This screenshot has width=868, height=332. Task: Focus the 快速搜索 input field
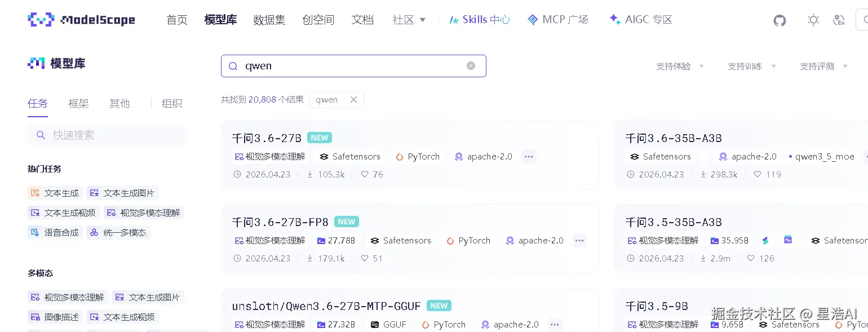[107, 135]
